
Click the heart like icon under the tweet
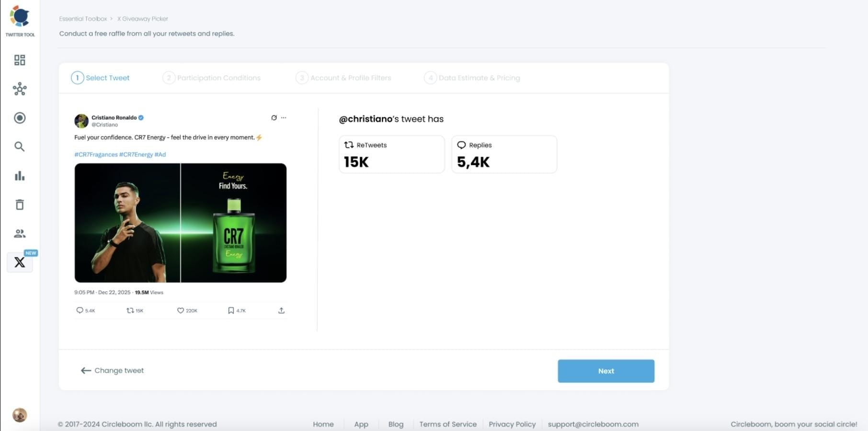click(181, 310)
